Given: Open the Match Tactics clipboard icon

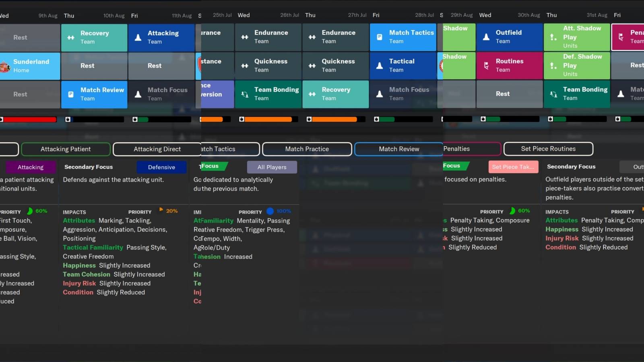Looking at the screenshot, I should coord(379,37).
